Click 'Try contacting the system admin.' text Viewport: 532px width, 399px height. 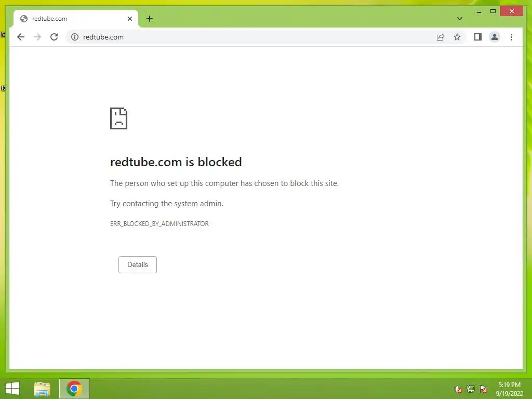[x=167, y=204]
